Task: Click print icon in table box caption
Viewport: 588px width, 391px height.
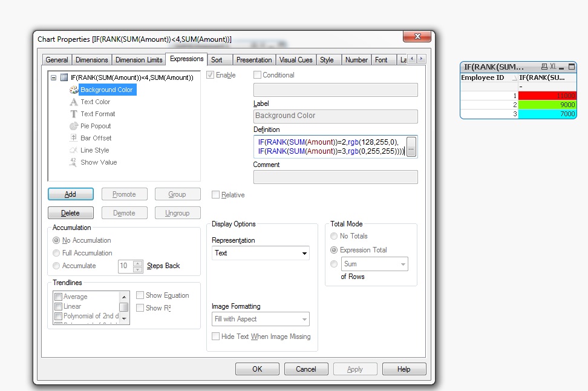Action: click(x=544, y=67)
